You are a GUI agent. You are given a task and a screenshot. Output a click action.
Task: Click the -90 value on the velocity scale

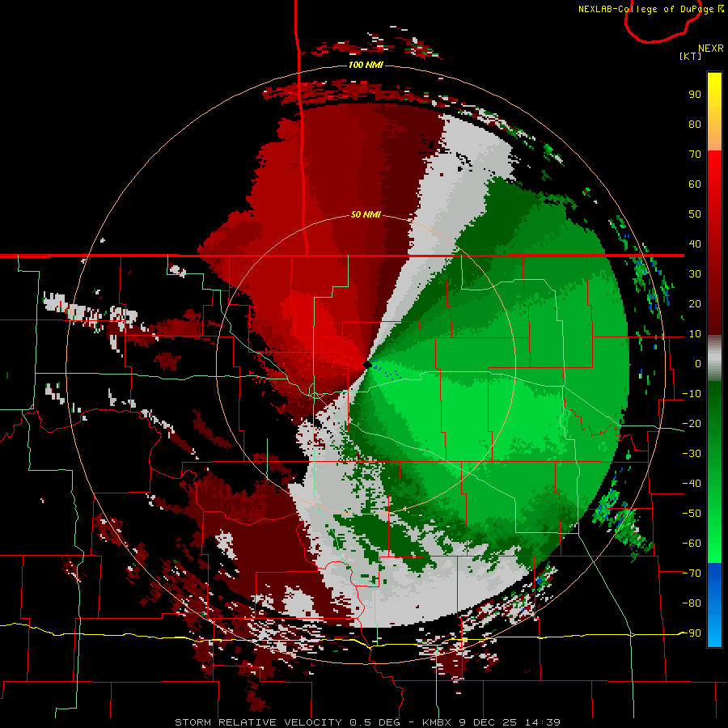tap(692, 633)
